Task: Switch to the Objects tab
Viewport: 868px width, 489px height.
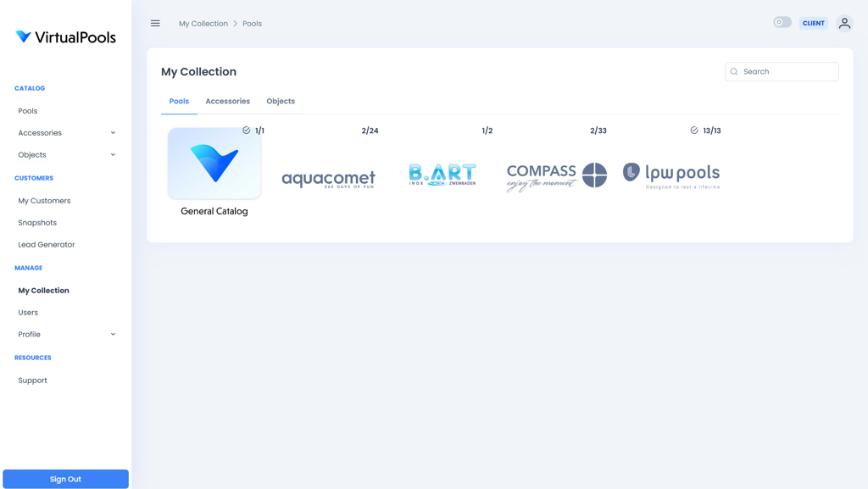Action: [x=281, y=101]
